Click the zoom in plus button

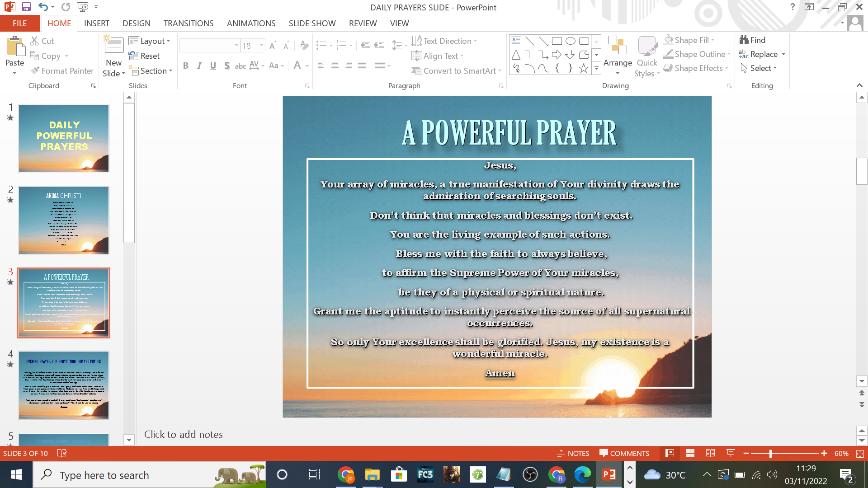[x=824, y=453]
